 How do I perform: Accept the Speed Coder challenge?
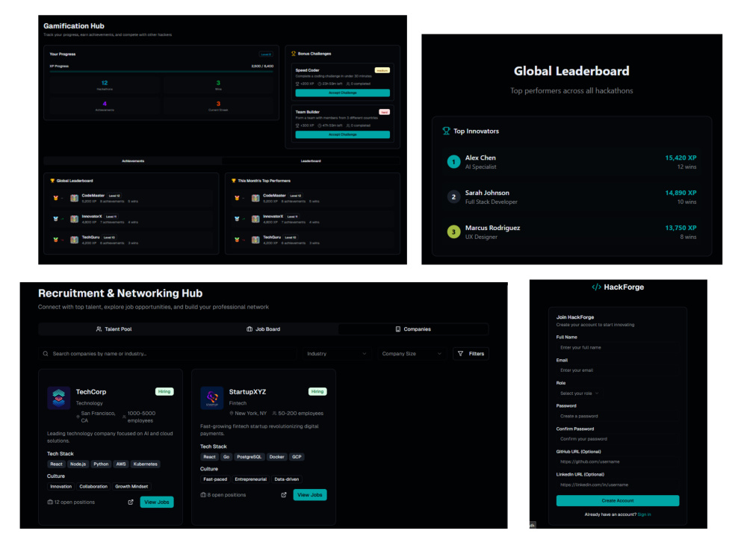click(x=343, y=93)
